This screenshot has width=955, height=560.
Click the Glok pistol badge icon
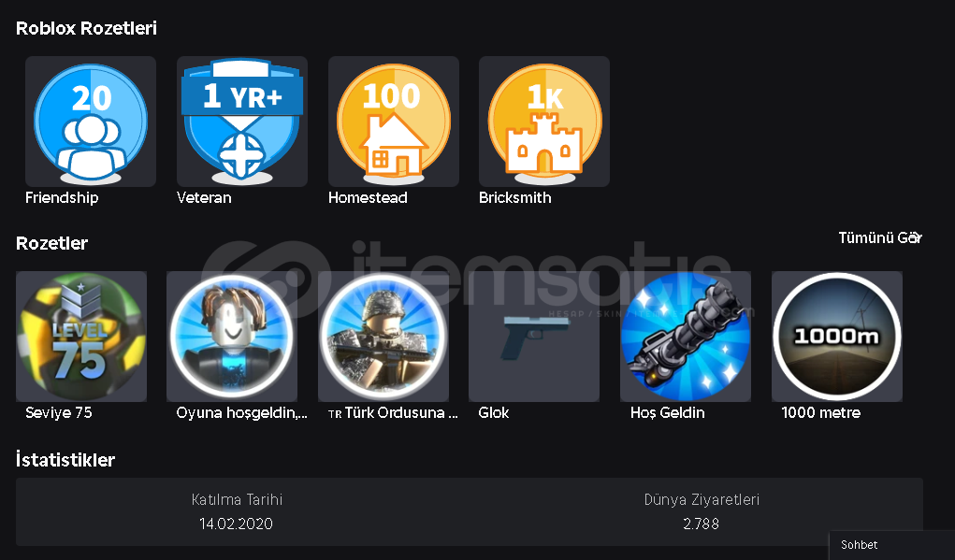[x=534, y=337]
